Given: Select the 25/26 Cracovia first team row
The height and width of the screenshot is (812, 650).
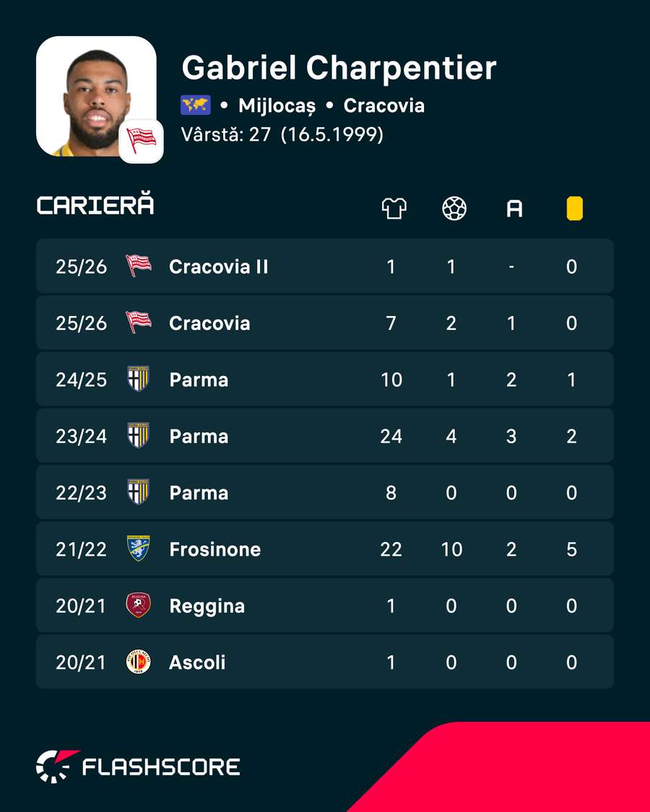Looking at the screenshot, I should 325,323.
